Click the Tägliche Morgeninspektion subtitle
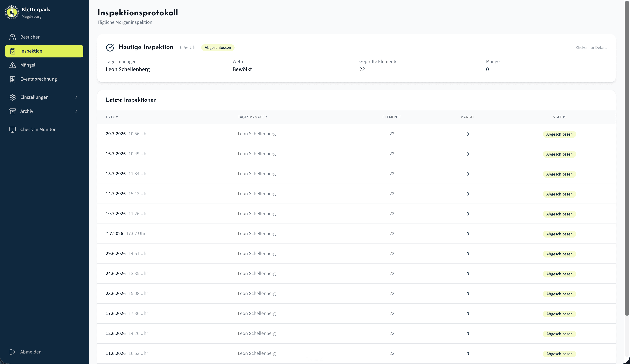The height and width of the screenshot is (364, 630). [x=125, y=22]
